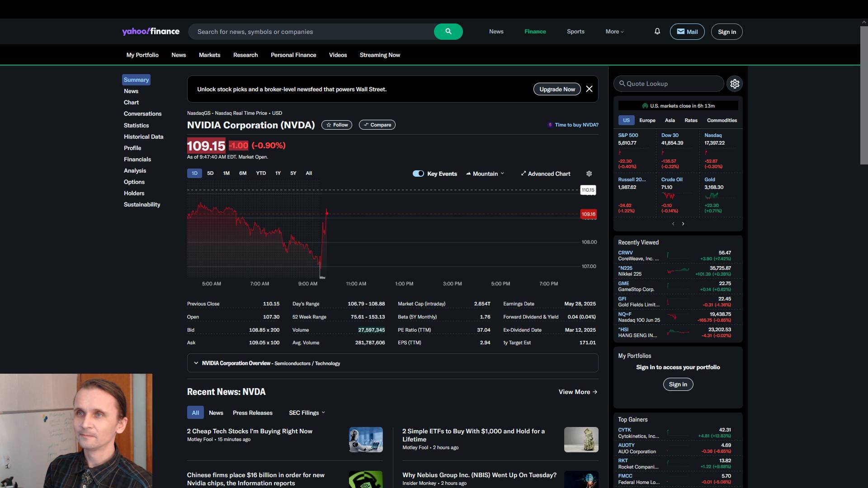Open the Mountain chart type dropdown
The image size is (868, 488).
pyautogui.click(x=485, y=174)
